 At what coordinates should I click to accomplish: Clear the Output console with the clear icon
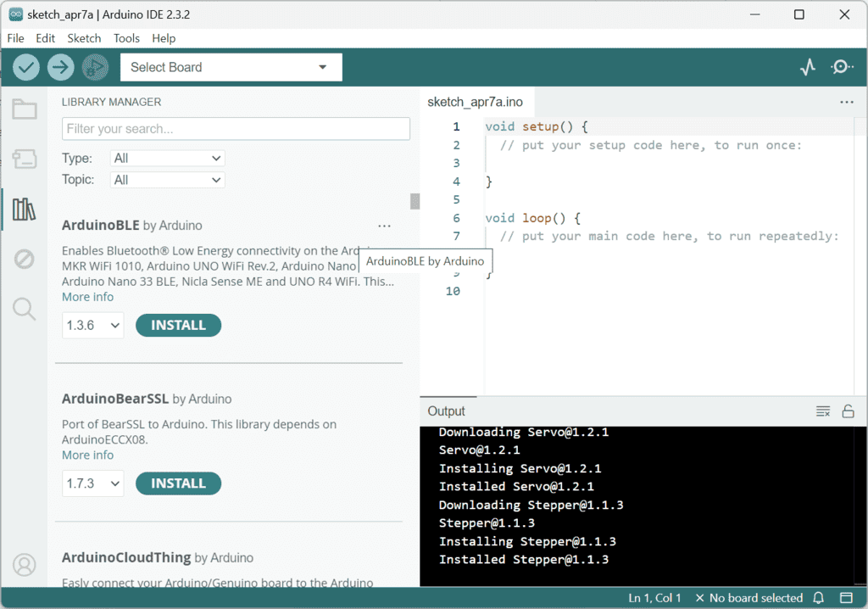point(822,411)
